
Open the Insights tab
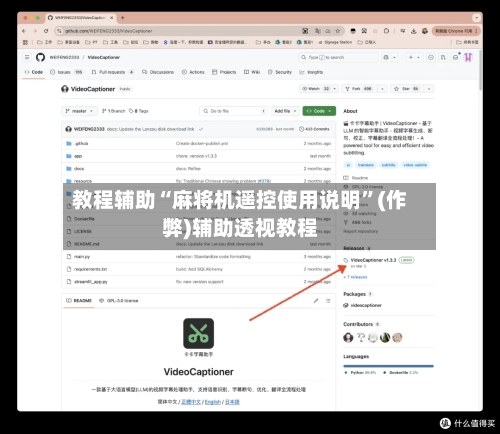(x=311, y=72)
